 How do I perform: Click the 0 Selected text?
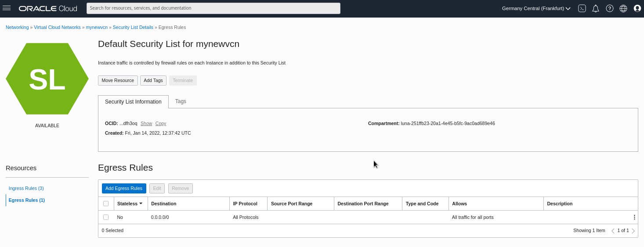click(112, 230)
